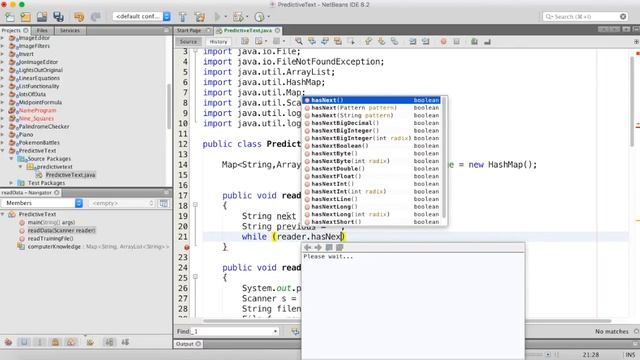The width and height of the screenshot is (640, 360).
Task: Click the Profile Project icon
Action: [x=259, y=17]
